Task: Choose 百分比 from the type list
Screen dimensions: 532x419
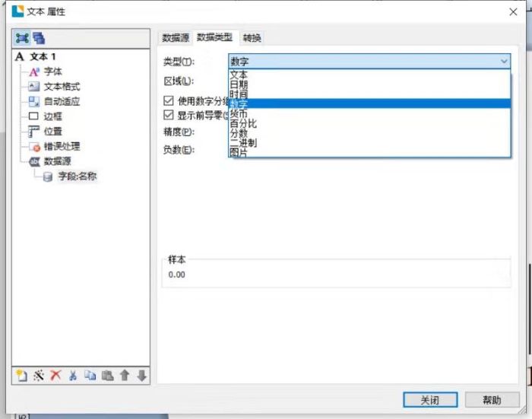Action: pos(369,123)
